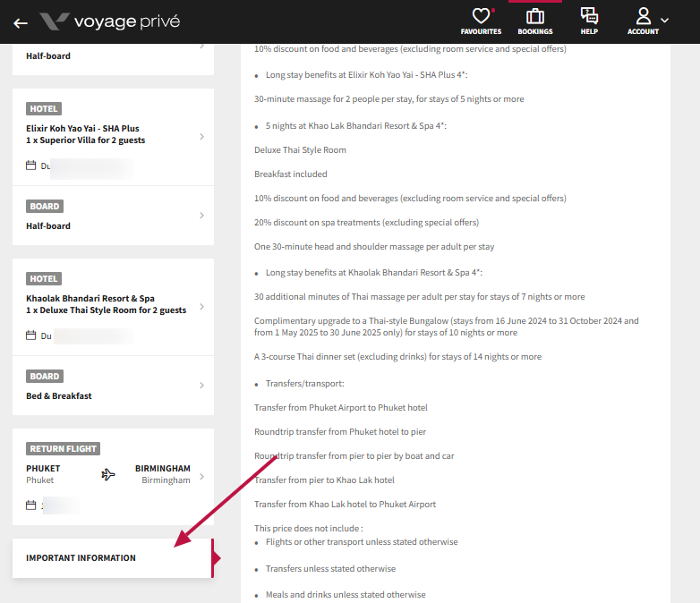Click 'Roundtrip transfer from Phuket hotel to pier'
Image resolution: width=700 pixels, height=603 pixels.
click(x=340, y=431)
